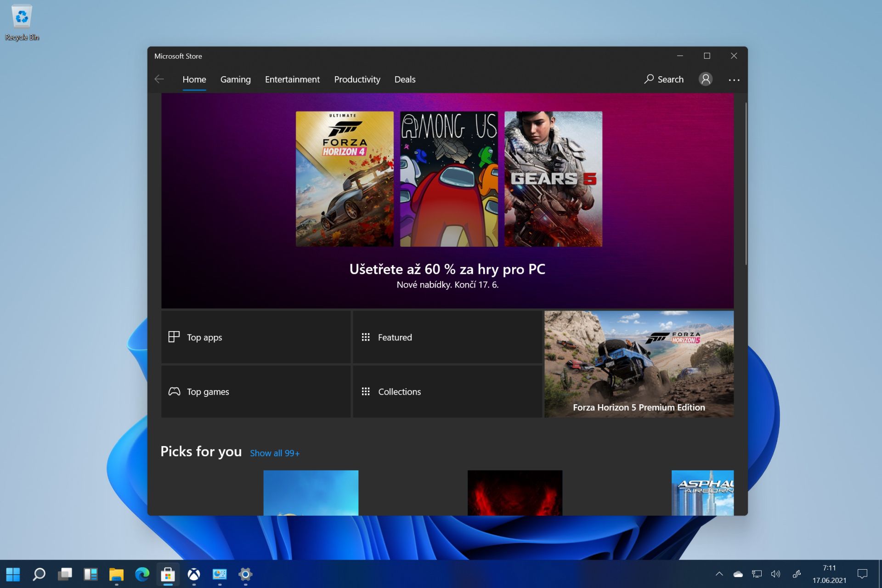This screenshot has height=588, width=882.
Task: Open the Recycle Bin desktop icon
Action: 22,23
